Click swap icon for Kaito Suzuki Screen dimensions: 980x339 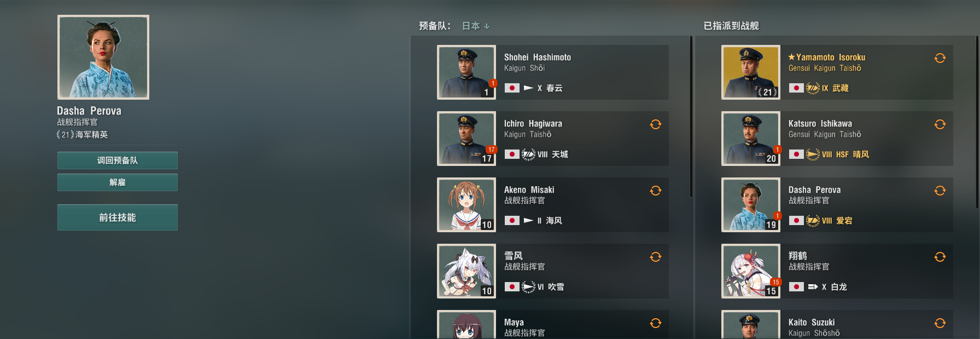pyautogui.click(x=940, y=323)
